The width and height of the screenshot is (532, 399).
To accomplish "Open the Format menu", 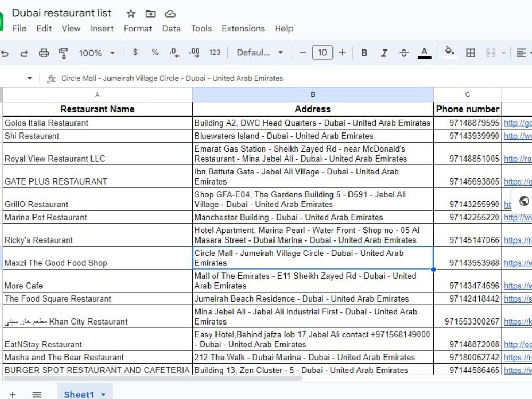I will tap(138, 29).
